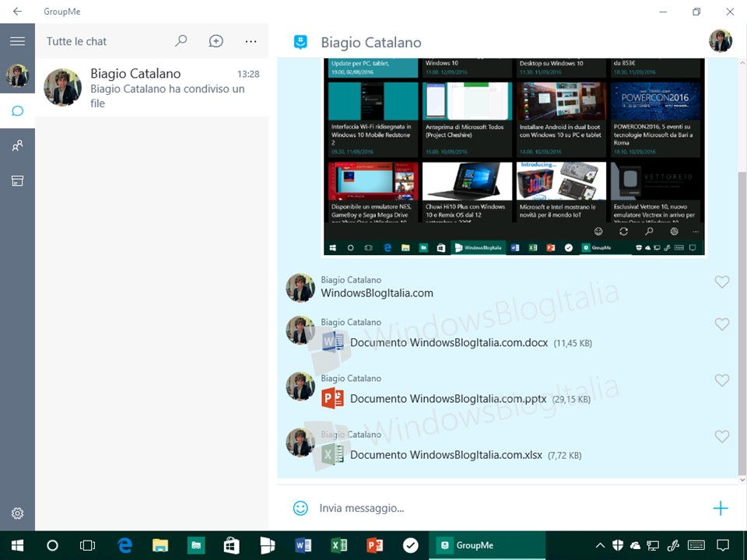Click the search magnifier in chat list header

click(181, 41)
